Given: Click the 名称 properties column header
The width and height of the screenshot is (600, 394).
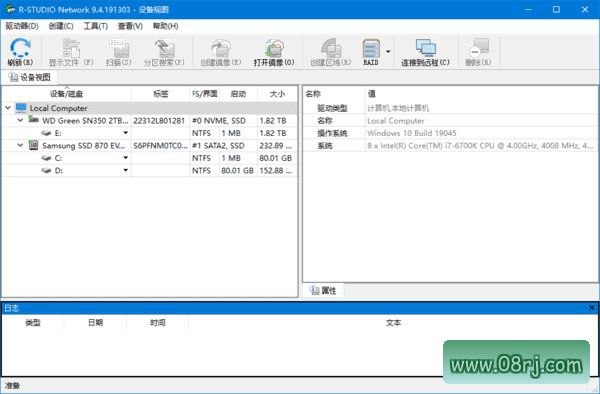Looking at the screenshot, I should 334,94.
